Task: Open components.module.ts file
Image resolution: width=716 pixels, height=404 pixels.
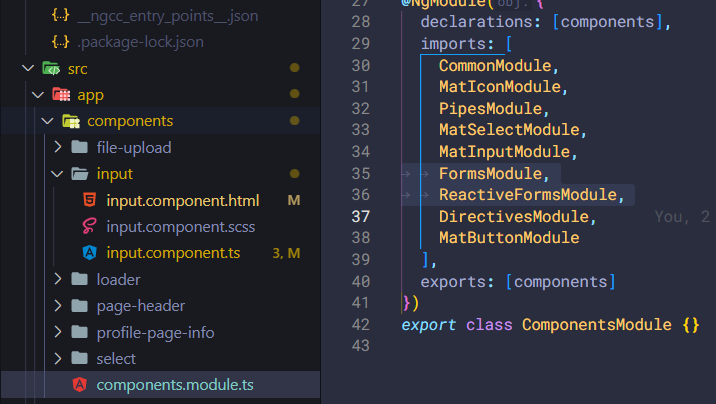Action: 175,385
